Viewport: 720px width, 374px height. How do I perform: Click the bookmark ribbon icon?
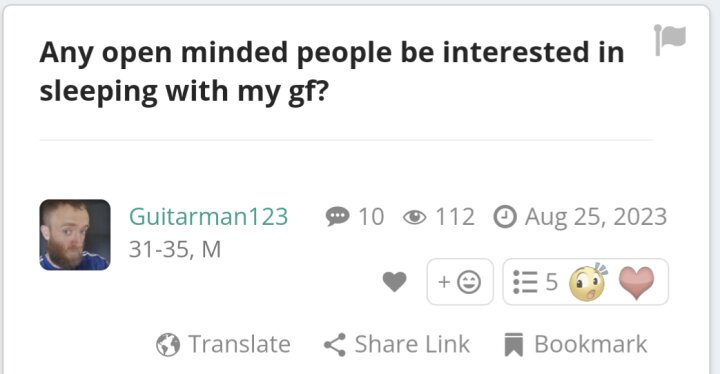[514, 345]
